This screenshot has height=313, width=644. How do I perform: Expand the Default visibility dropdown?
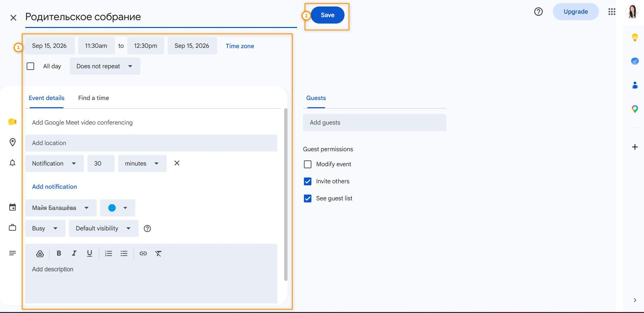point(104,228)
